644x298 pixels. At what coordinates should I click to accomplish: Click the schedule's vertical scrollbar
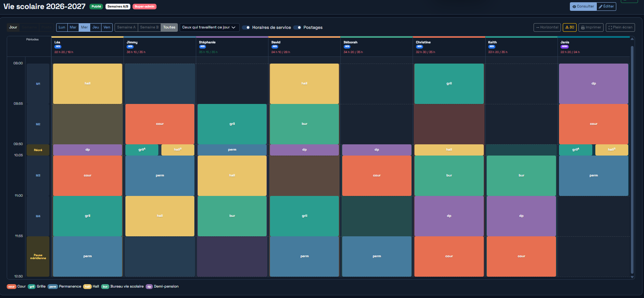[x=632, y=160]
